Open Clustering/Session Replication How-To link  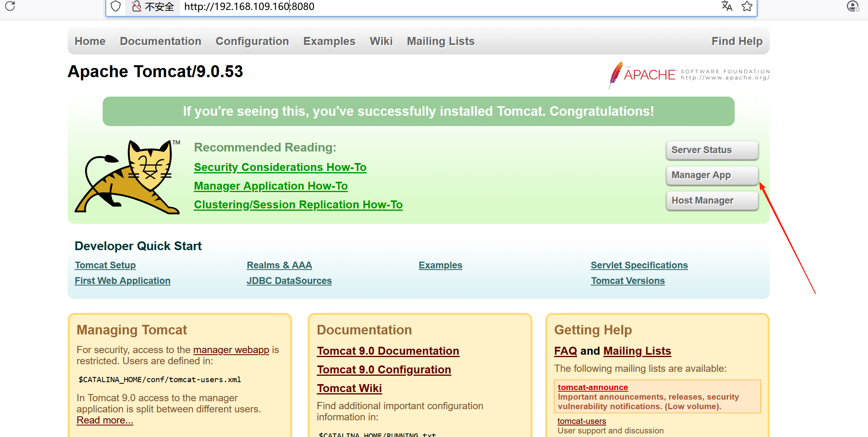pyautogui.click(x=298, y=205)
